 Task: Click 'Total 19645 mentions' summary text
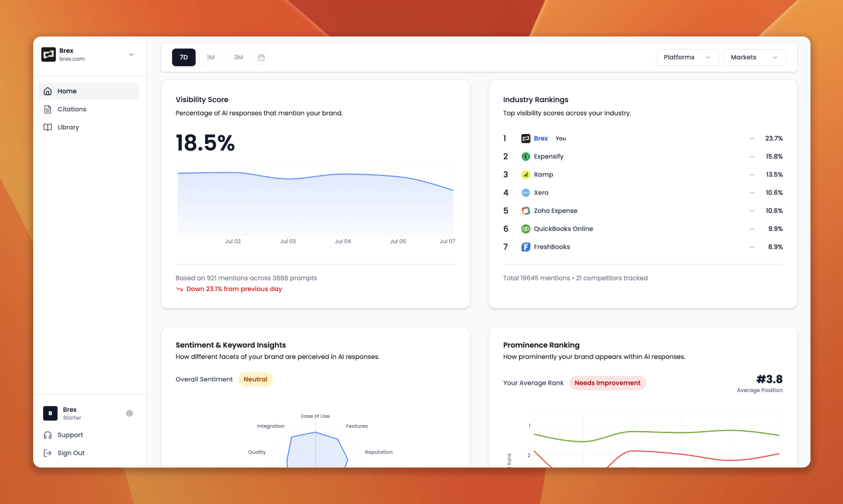coord(575,278)
